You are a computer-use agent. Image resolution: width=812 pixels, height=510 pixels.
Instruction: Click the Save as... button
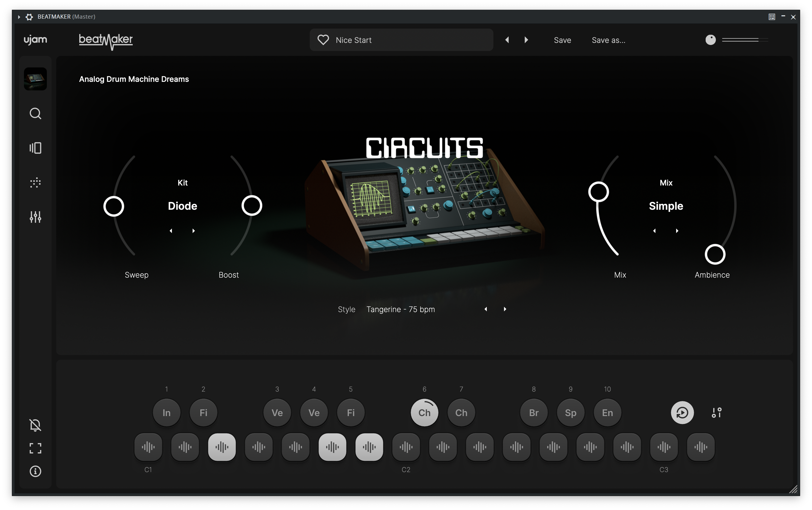coord(608,40)
